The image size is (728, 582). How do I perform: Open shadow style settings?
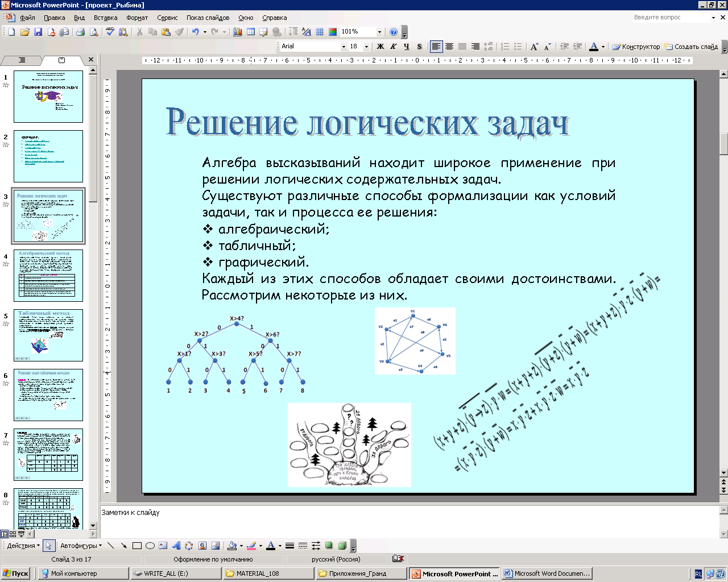click(x=329, y=546)
